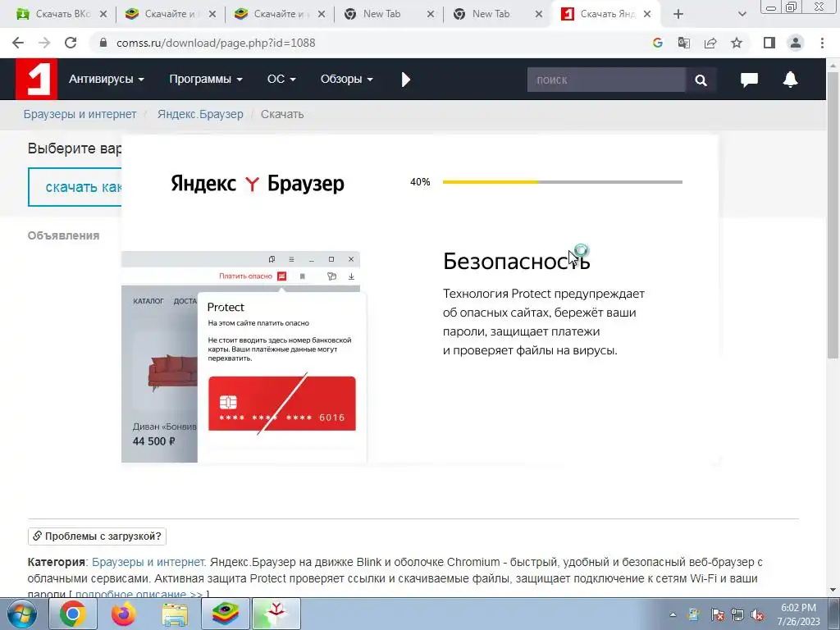Screen dimensions: 840x630
Task: Open the Браузеры и интернет category link
Action: [148, 562]
